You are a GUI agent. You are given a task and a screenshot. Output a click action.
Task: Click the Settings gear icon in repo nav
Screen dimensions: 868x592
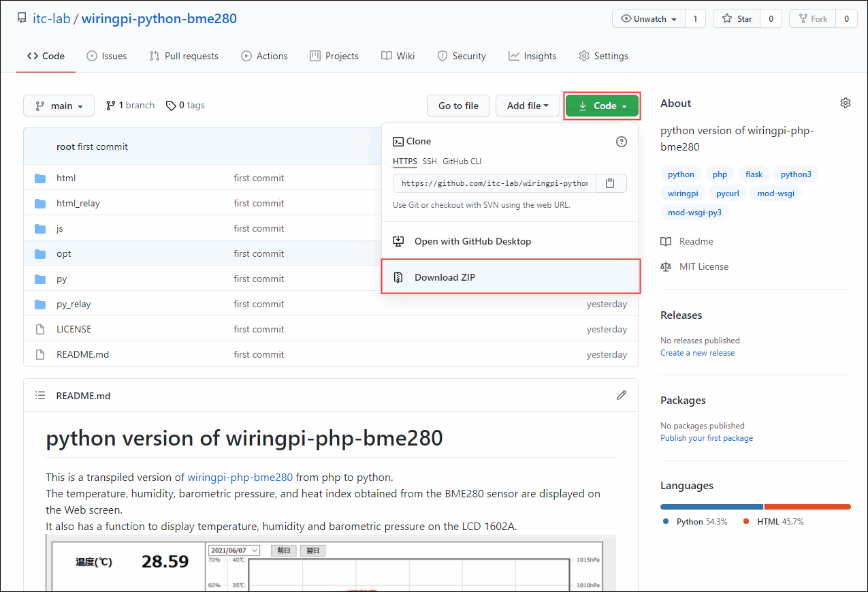pyautogui.click(x=583, y=56)
